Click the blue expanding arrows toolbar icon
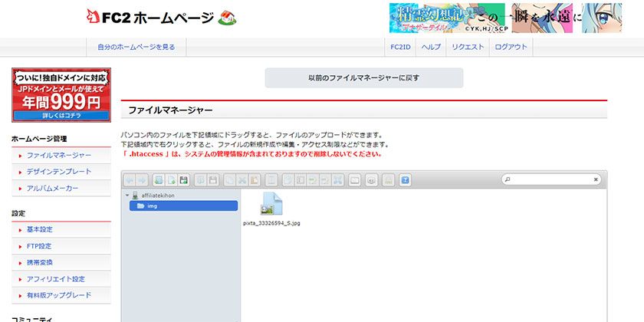The height and width of the screenshot is (322, 644). [337, 180]
